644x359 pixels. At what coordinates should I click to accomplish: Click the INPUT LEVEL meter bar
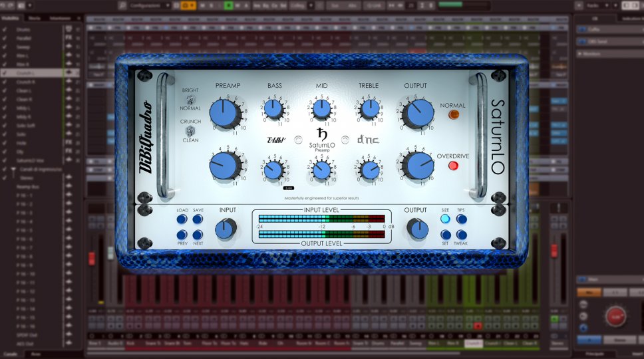coord(322,218)
